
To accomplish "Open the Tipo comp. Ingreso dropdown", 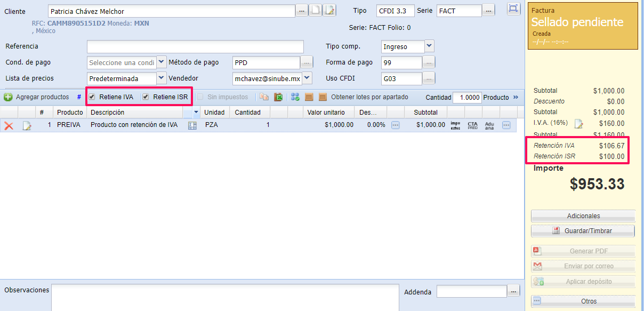I will coord(429,46).
